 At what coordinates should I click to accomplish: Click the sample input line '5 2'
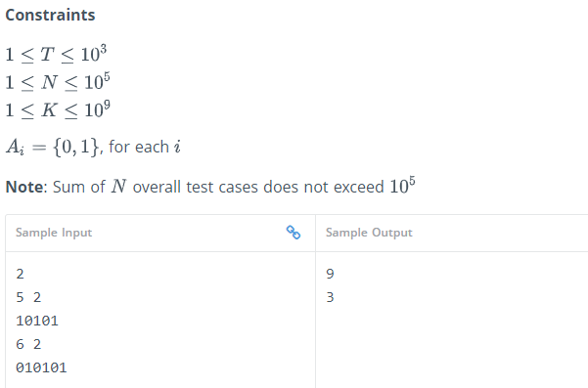pos(28,297)
